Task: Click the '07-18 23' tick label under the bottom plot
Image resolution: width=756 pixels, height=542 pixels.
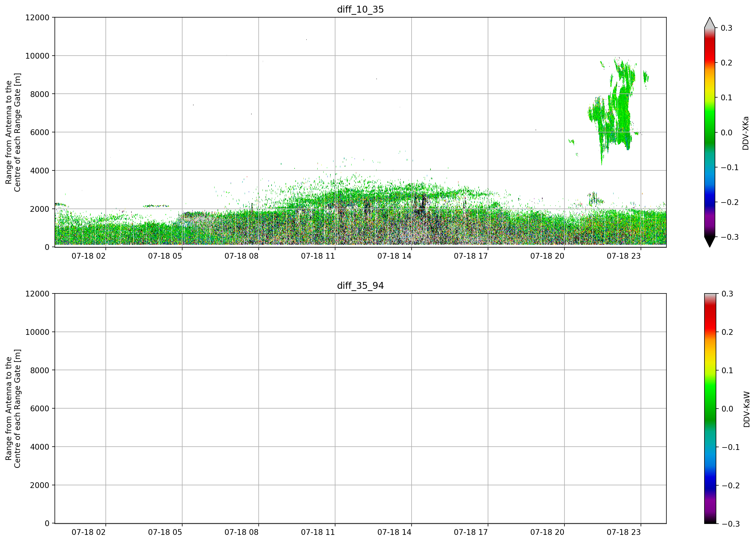Action: point(624,532)
